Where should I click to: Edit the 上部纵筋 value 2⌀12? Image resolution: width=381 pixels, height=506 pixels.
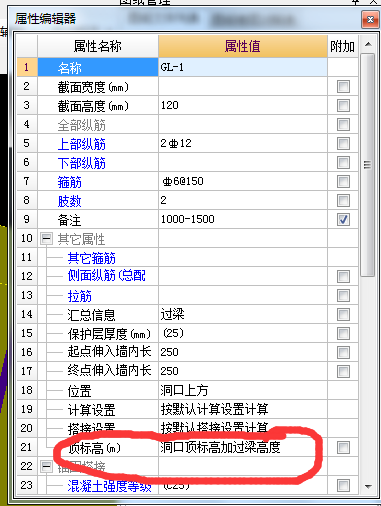(x=243, y=144)
